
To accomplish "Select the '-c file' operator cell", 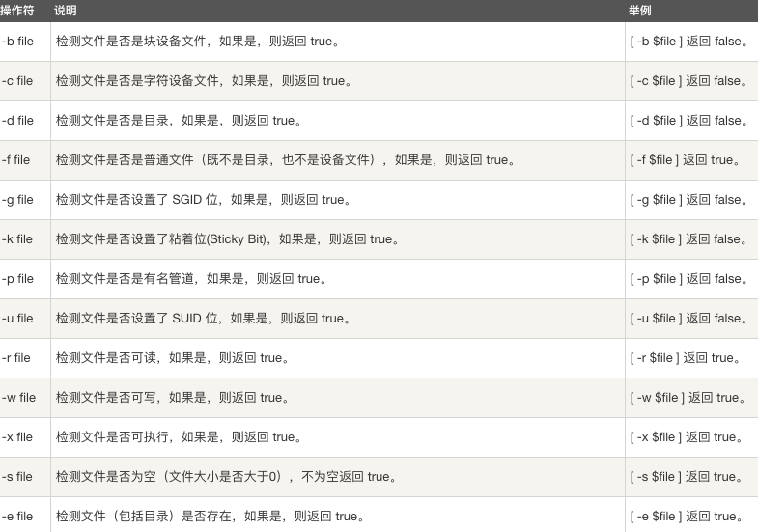I will click(17, 81).
